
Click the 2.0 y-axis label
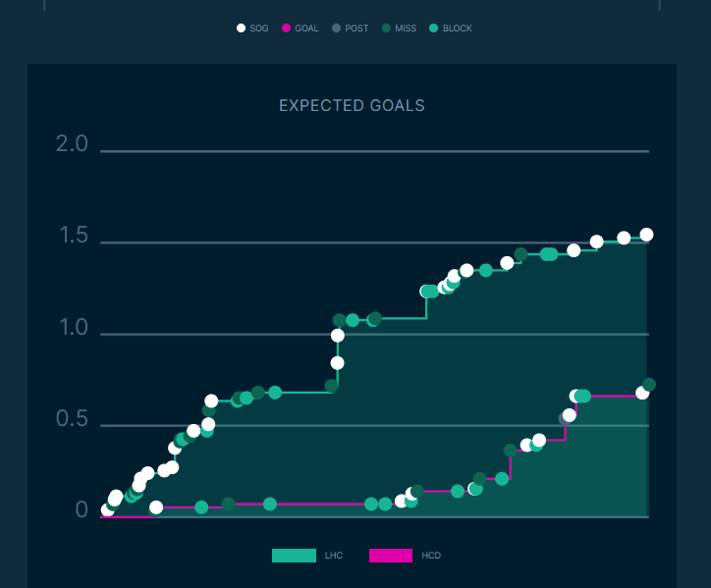tap(72, 144)
